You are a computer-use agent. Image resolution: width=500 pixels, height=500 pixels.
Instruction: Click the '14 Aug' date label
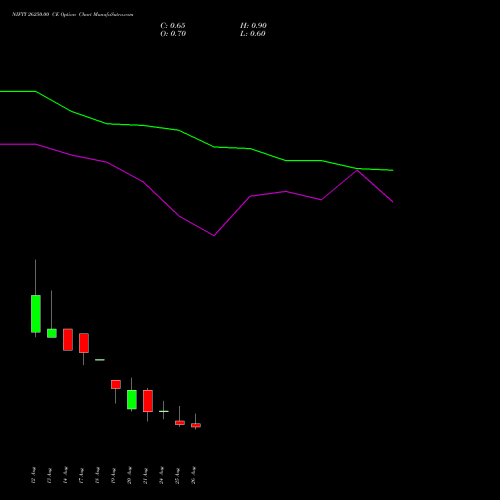click(x=65, y=475)
